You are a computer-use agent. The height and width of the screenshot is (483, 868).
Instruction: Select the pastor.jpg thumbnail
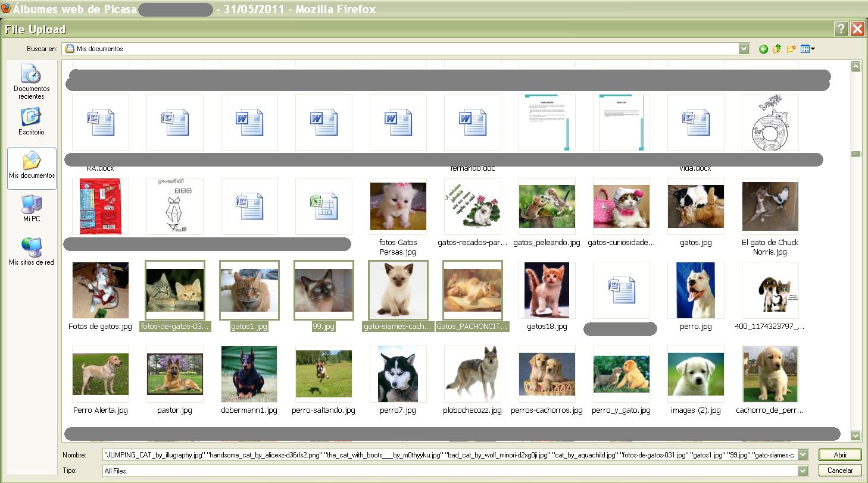[x=175, y=374]
